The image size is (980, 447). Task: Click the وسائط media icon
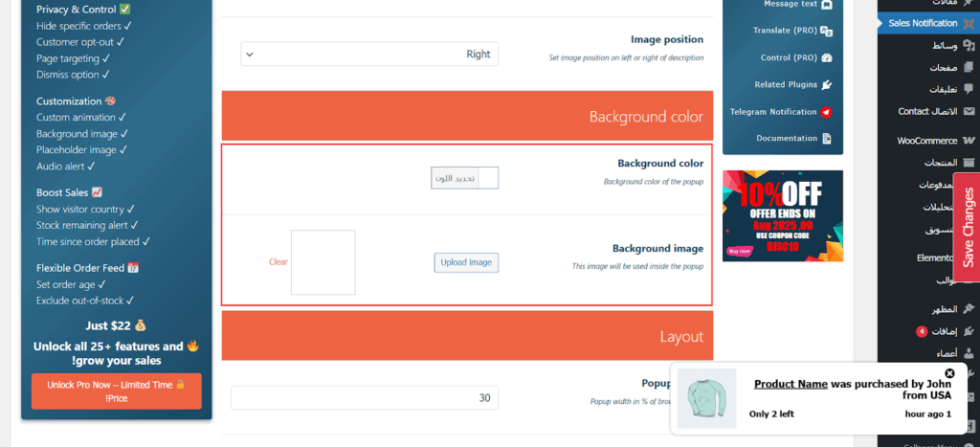[x=969, y=46]
